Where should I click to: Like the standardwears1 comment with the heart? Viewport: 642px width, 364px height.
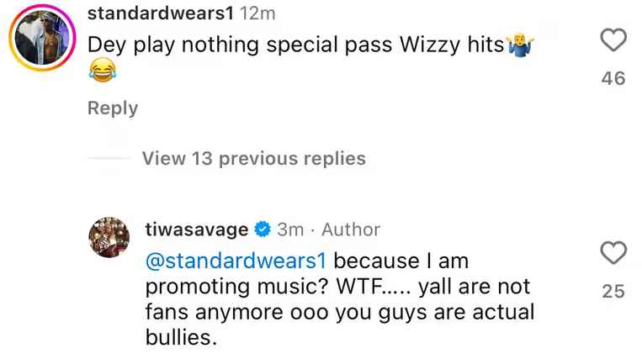pos(613,40)
